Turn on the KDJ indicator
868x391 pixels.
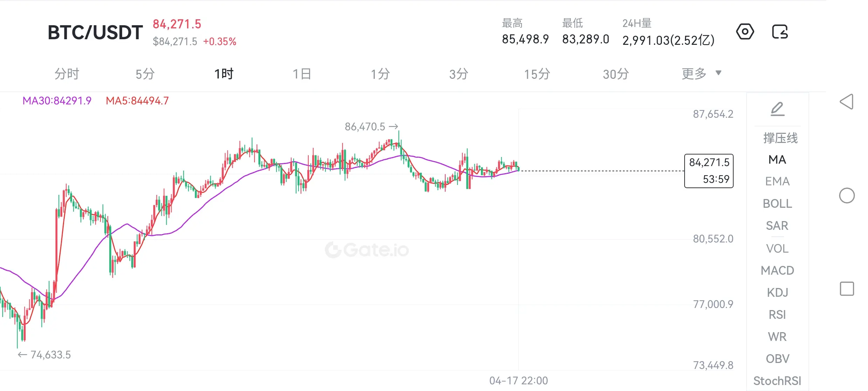pos(777,293)
